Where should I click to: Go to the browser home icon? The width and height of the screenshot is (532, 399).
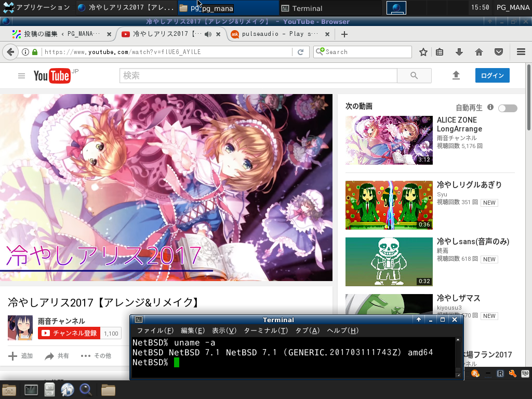coord(478,52)
